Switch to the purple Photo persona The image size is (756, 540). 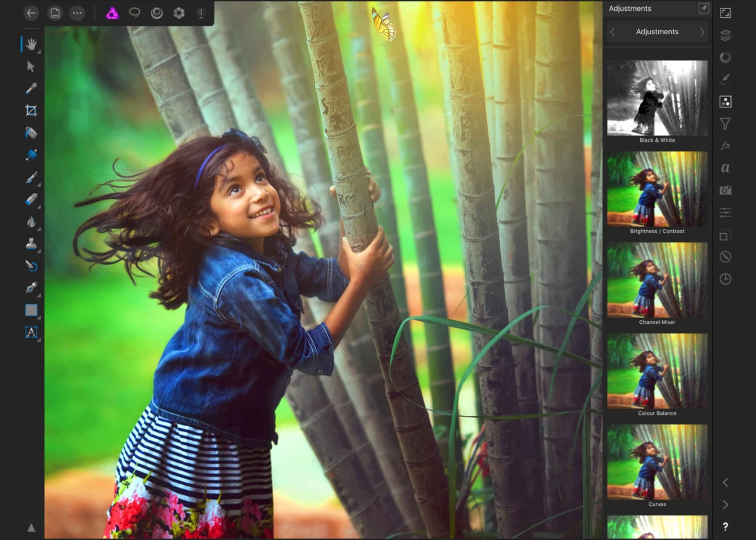(113, 13)
